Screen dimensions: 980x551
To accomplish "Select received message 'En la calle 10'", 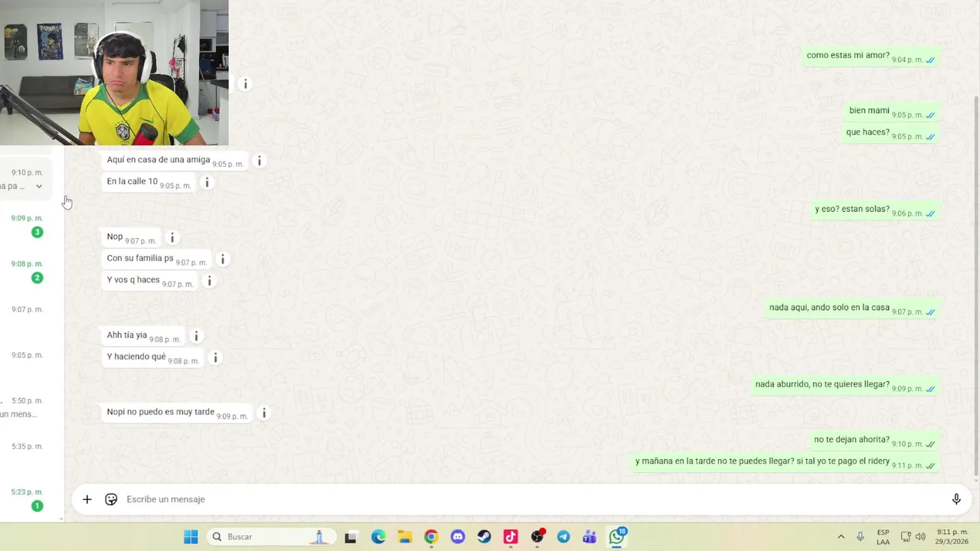I will (x=149, y=182).
